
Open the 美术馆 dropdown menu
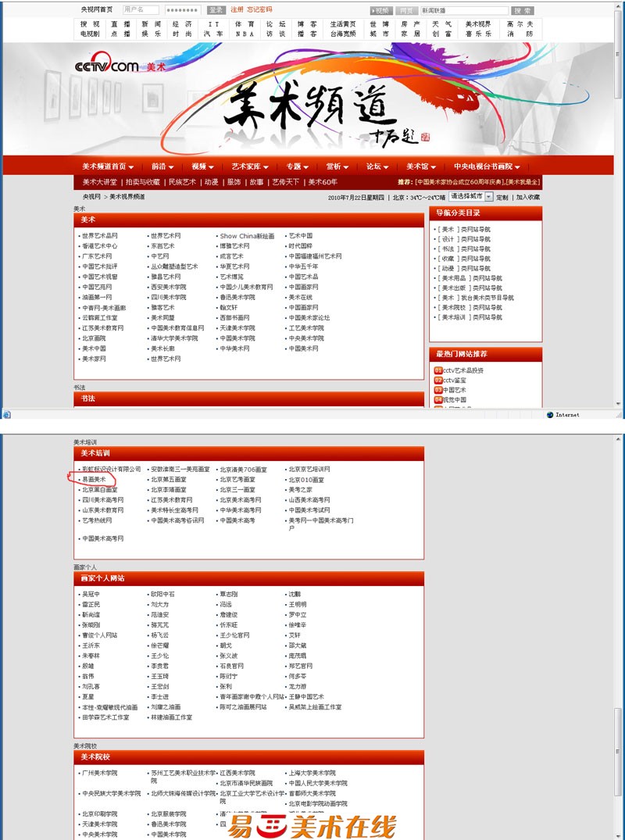click(421, 166)
